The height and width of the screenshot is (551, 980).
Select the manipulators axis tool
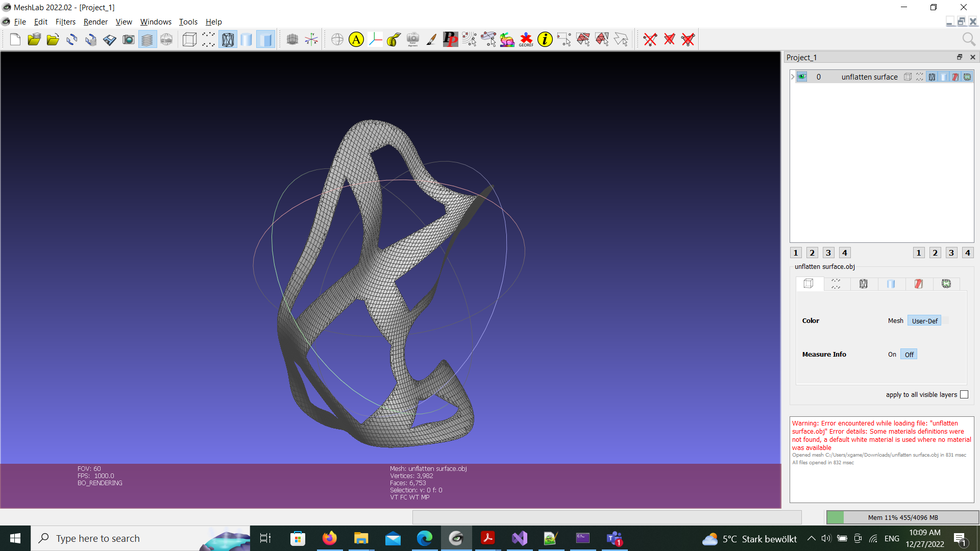[375, 39]
